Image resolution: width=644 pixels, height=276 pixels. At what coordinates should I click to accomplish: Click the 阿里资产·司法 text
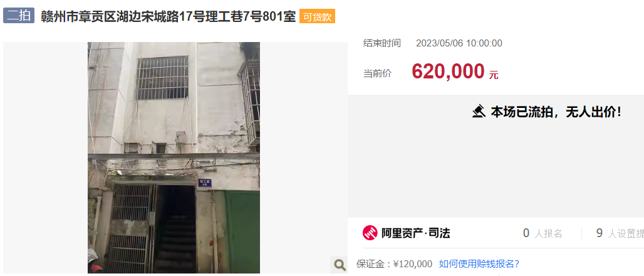[415, 233]
